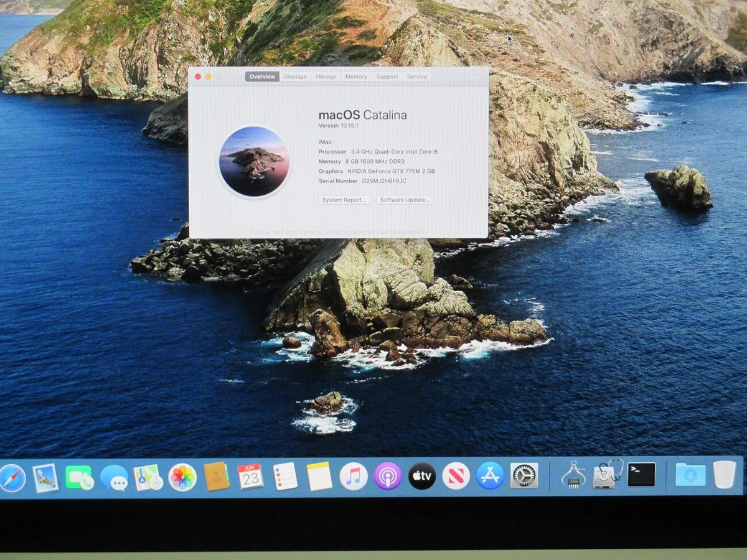The width and height of the screenshot is (747, 560).
Task: Open System Preferences gear icon
Action: tap(524, 476)
